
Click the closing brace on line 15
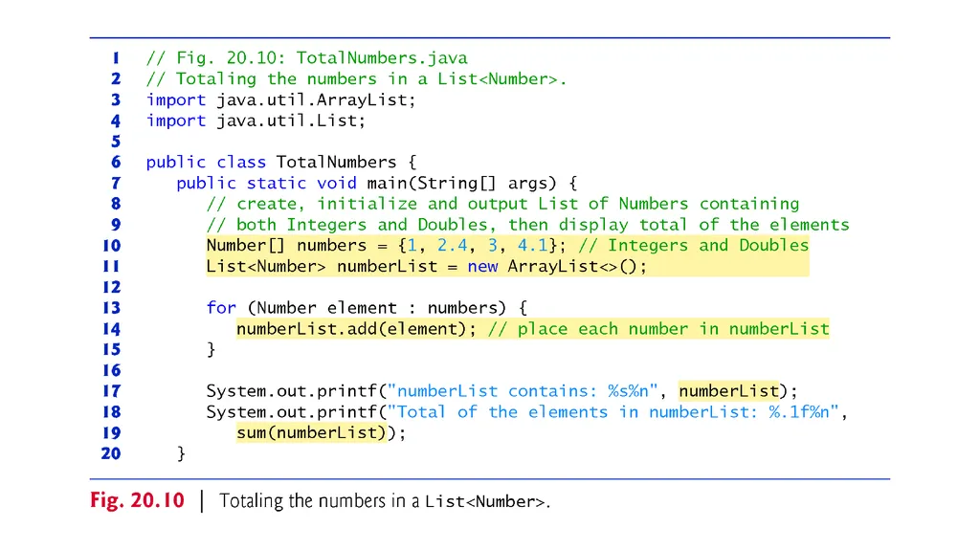tap(212, 350)
